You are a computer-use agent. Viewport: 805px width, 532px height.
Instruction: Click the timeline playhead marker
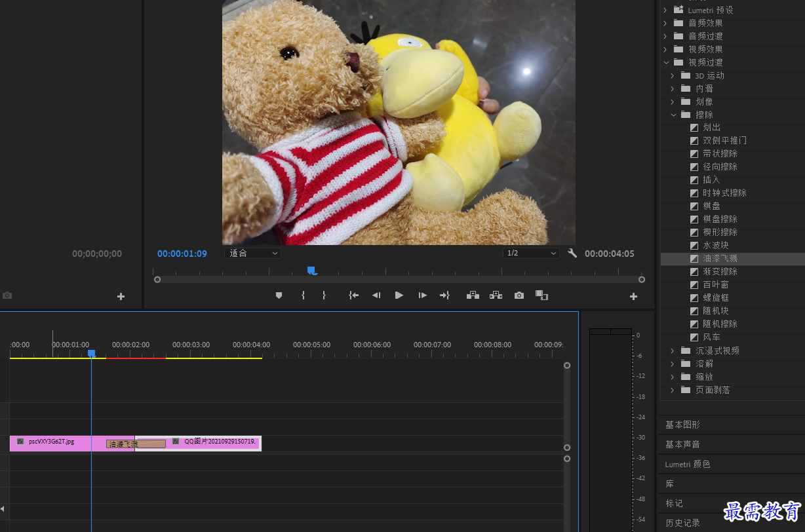pyautogui.click(x=92, y=354)
